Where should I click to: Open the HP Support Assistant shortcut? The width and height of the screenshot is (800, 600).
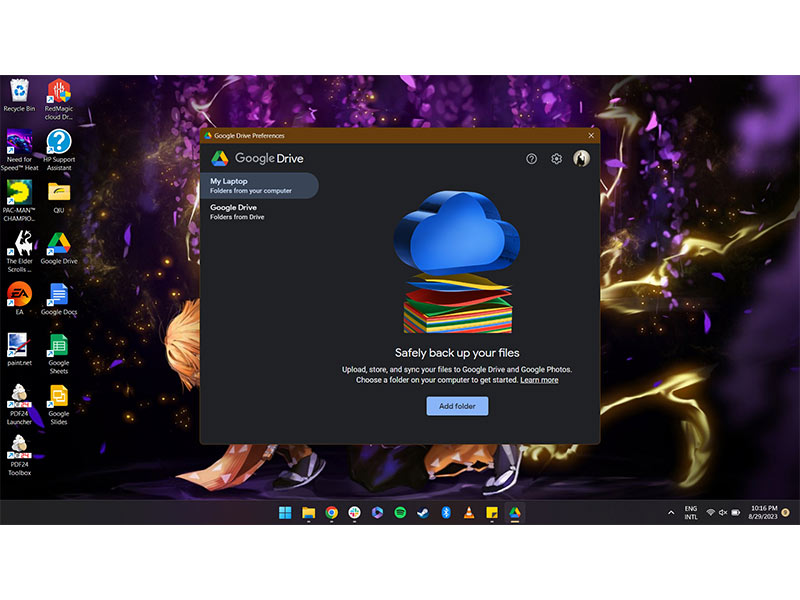59,150
